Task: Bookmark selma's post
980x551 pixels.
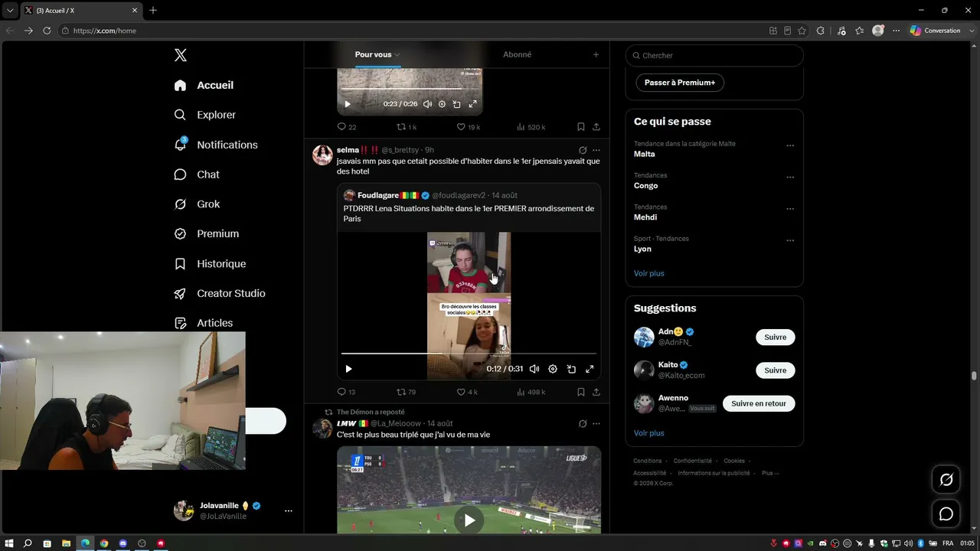Action: coord(581,392)
